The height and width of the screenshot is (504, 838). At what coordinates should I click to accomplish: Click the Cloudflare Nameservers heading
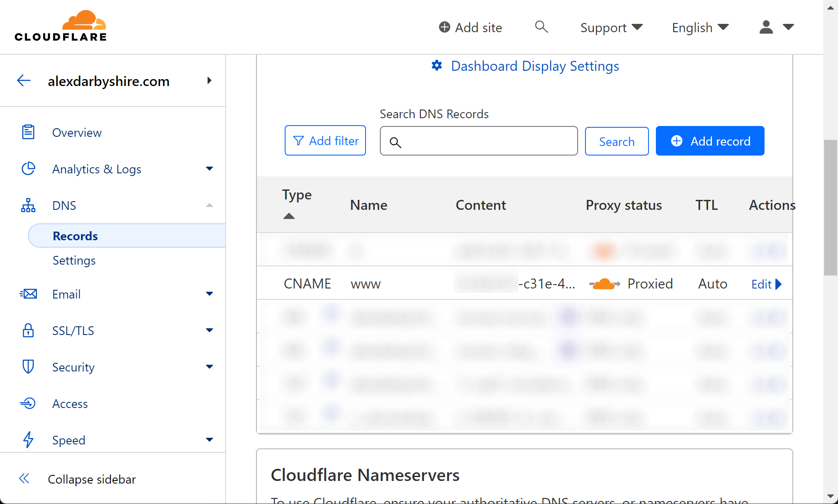365,475
